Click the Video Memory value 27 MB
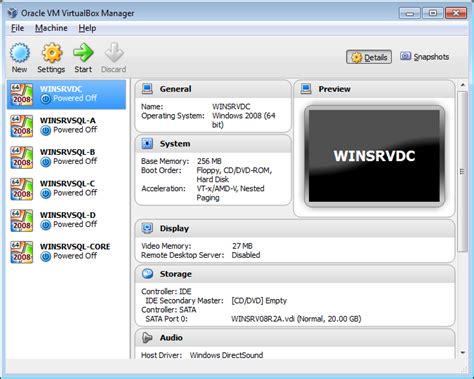 pos(242,246)
